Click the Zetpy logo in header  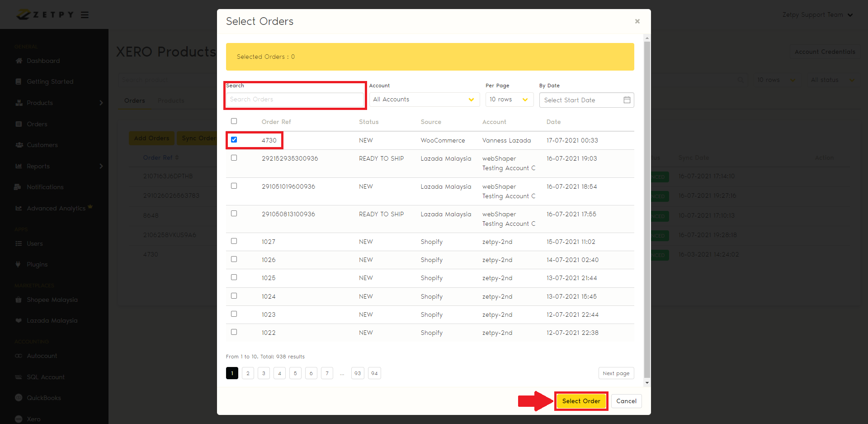(x=44, y=14)
